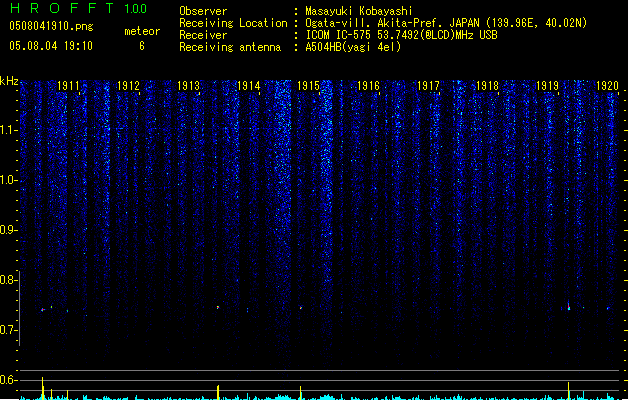Click the 0.9 kHz axis label
The image size is (629, 400).
(8, 230)
